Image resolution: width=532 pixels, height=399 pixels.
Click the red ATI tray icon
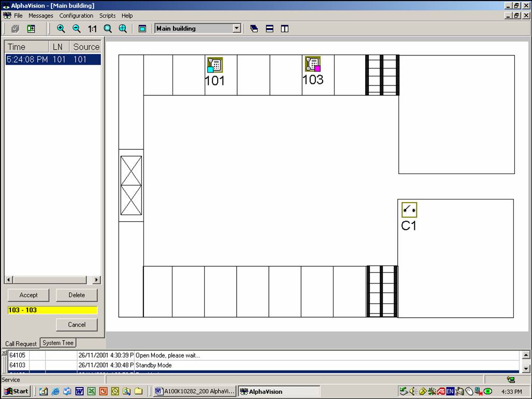tap(441, 391)
